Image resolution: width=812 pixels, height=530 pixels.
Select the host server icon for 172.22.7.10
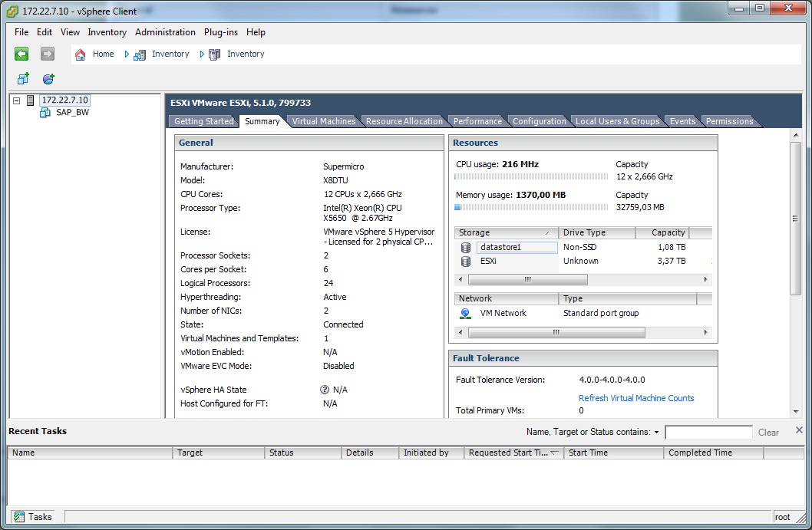click(31, 100)
